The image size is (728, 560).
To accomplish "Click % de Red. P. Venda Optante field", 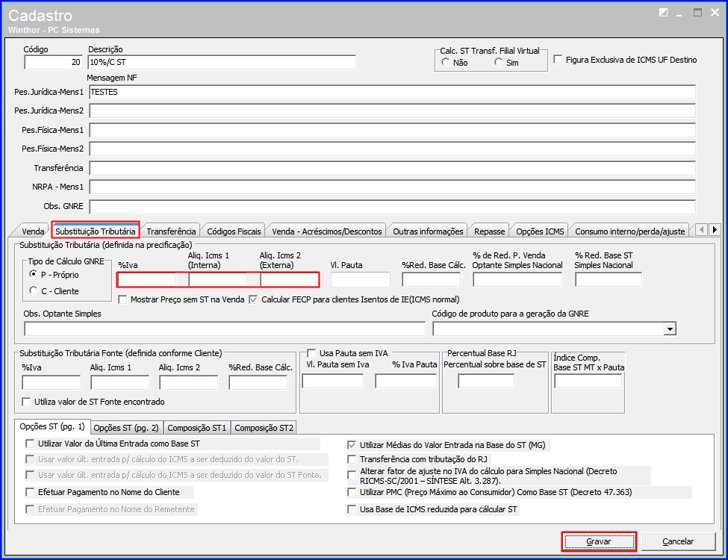I will (517, 279).
